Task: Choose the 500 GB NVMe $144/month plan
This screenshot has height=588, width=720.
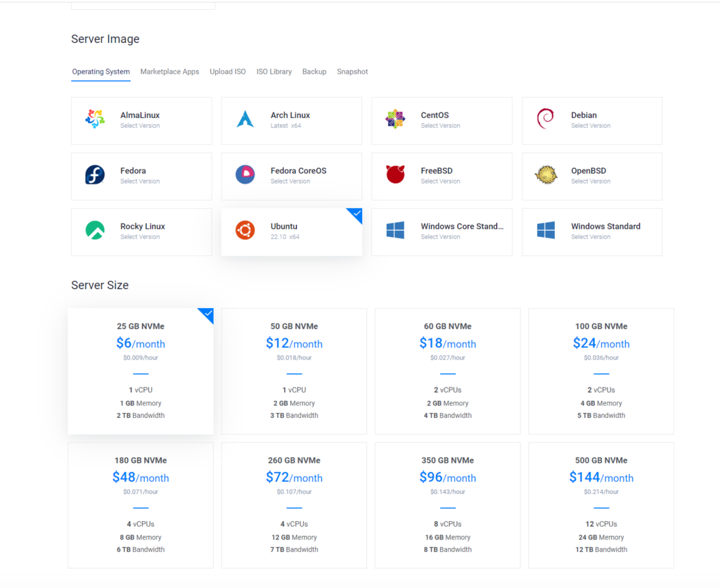Action: [x=601, y=505]
